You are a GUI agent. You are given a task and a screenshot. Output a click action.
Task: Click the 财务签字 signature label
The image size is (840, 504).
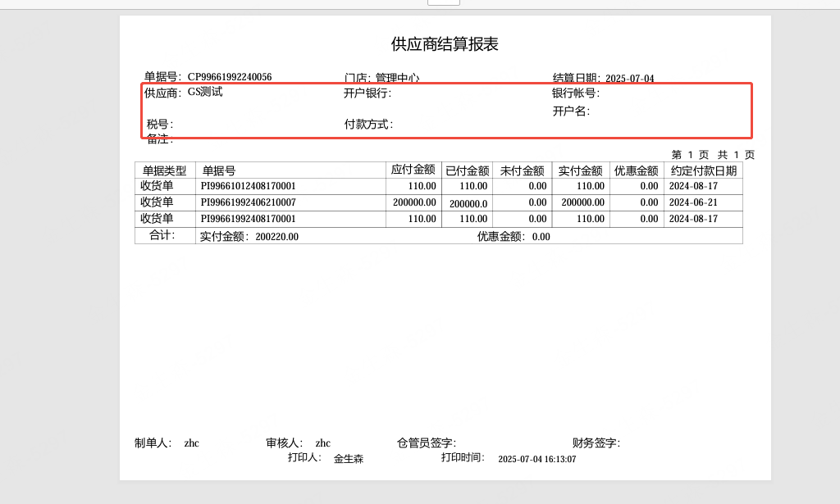(x=596, y=443)
